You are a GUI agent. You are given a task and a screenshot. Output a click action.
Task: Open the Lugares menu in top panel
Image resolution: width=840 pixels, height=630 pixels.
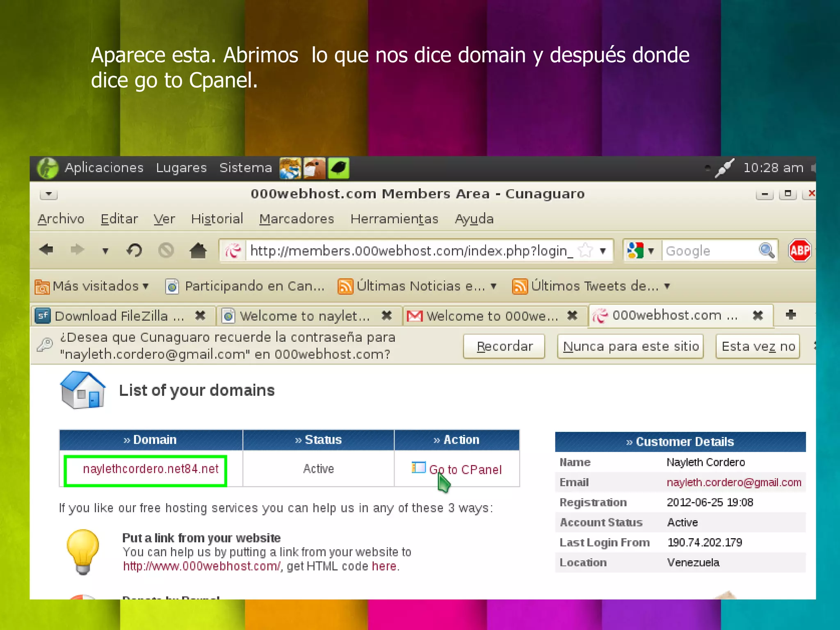point(181,168)
